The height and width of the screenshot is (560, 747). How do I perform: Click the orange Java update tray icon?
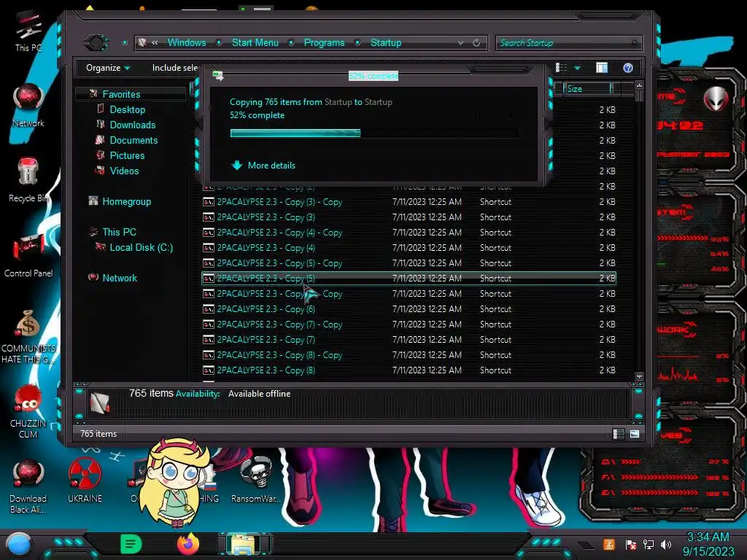[609, 544]
